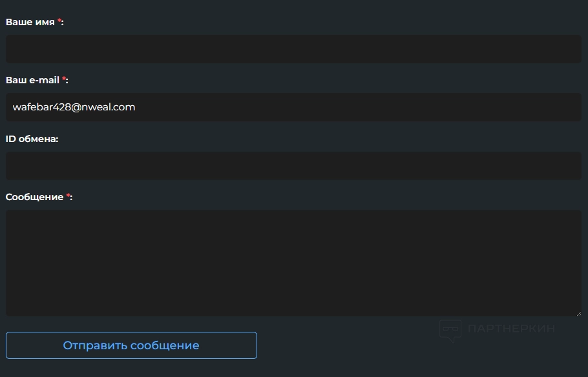588x377 pixels.
Task: Click the Ваш e-mail field label
Action: click(x=32, y=80)
